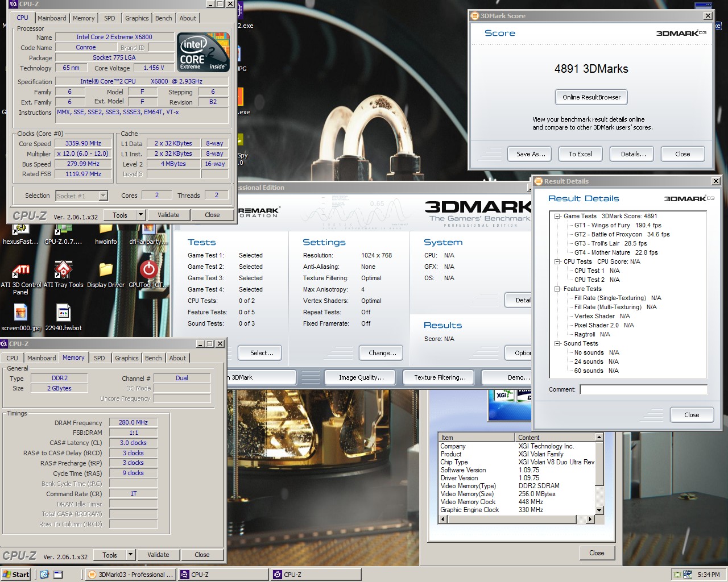Click scroll-down arrow of system info list
The height and width of the screenshot is (582, 728).
(x=599, y=511)
